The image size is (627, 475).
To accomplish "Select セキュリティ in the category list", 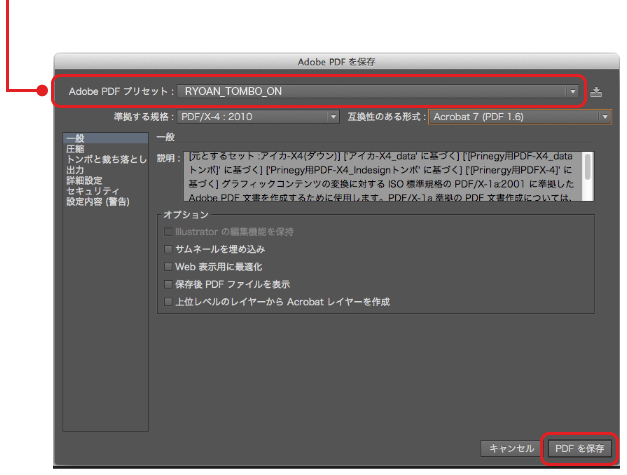I will coord(106,191).
